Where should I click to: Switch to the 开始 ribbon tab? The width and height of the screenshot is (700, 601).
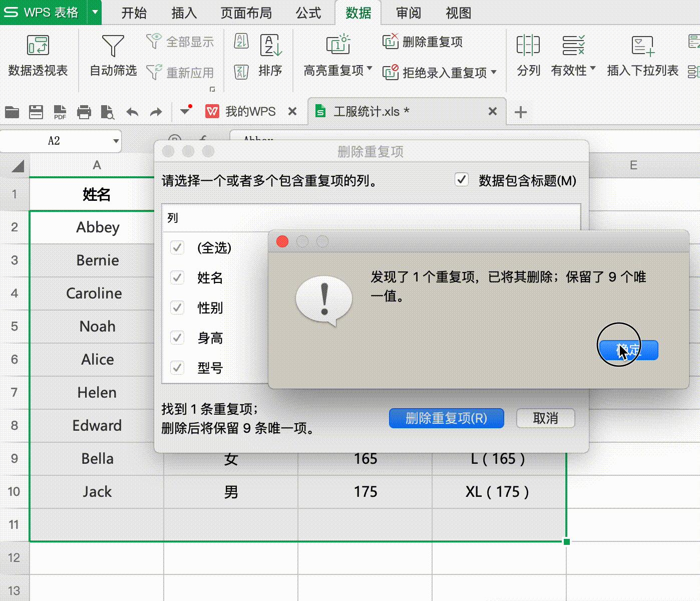pyautogui.click(x=133, y=13)
